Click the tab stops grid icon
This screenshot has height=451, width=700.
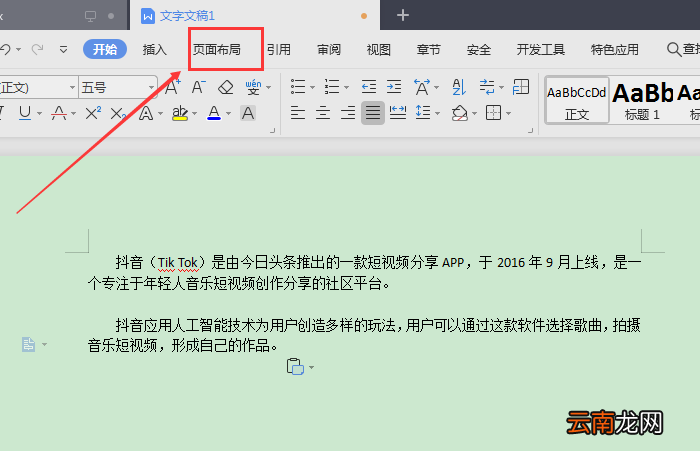coord(521,87)
